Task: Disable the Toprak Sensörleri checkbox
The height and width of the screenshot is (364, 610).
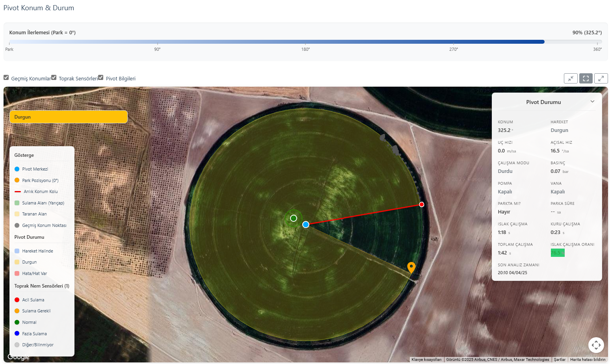Action: pyautogui.click(x=54, y=77)
